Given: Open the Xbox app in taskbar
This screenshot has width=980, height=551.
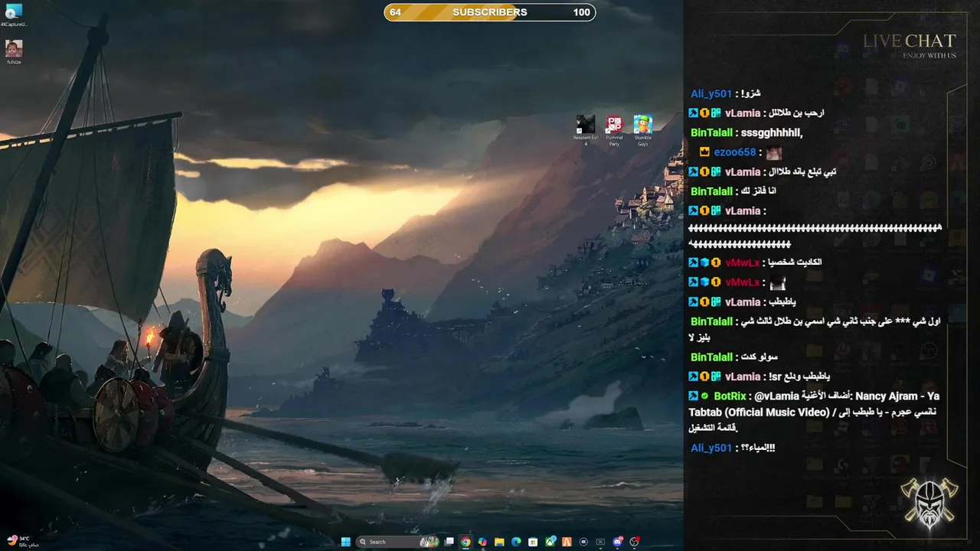Looking at the screenshot, I should 550,542.
